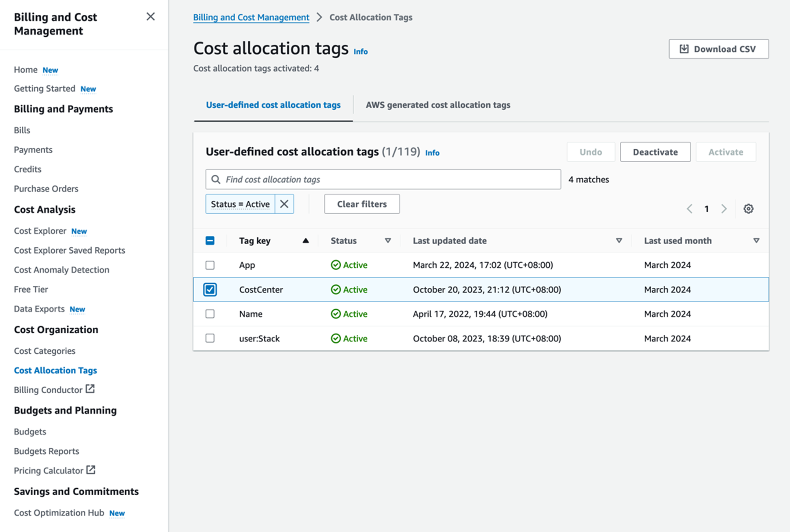
Task: Open the Last updated date filter dropdown
Action: tap(619, 241)
